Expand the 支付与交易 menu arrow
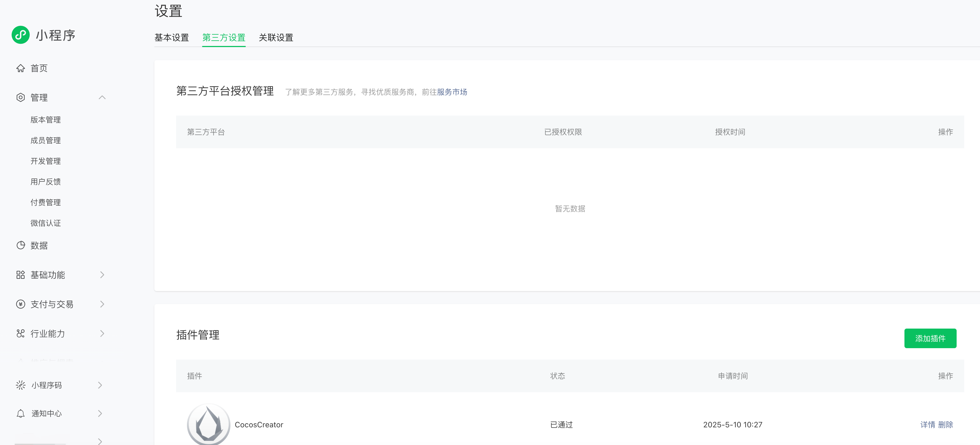 (102, 304)
